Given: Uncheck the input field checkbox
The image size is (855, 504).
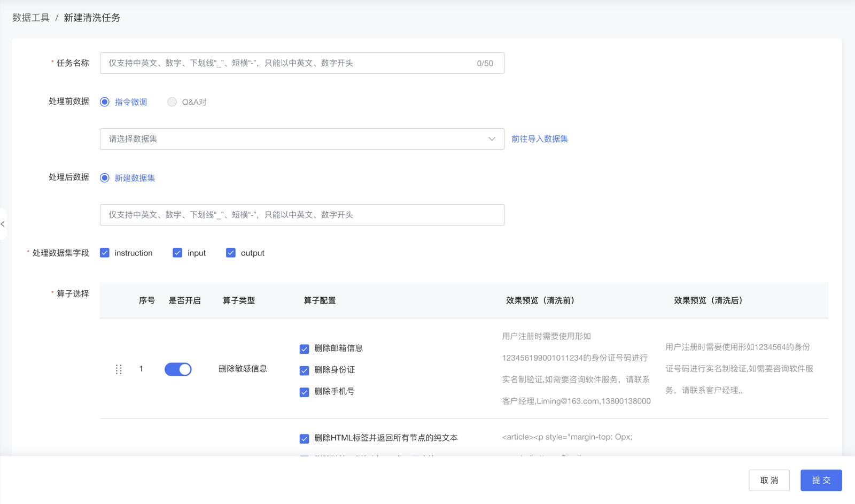Looking at the screenshot, I should pos(177,253).
